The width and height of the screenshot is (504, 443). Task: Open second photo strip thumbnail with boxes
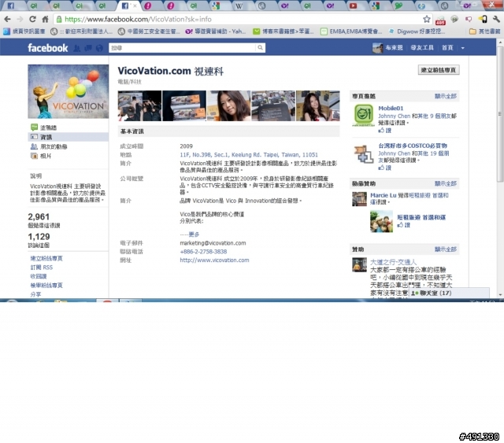184,105
